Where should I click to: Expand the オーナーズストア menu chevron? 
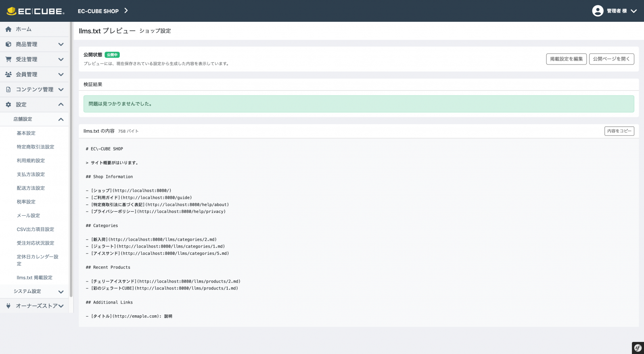pos(61,306)
